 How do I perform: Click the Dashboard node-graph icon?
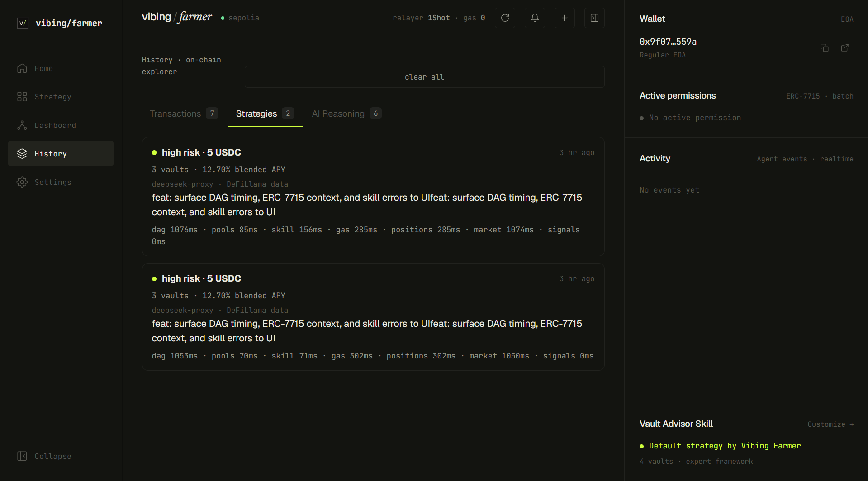(x=22, y=125)
